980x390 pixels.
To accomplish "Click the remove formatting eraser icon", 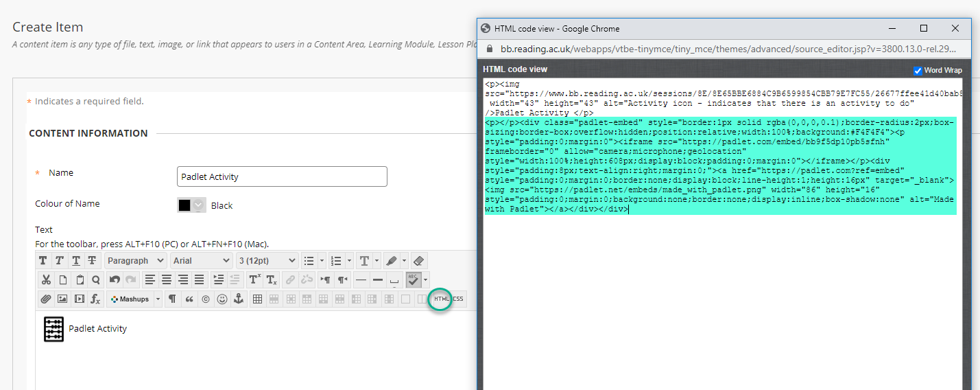I will click(419, 261).
